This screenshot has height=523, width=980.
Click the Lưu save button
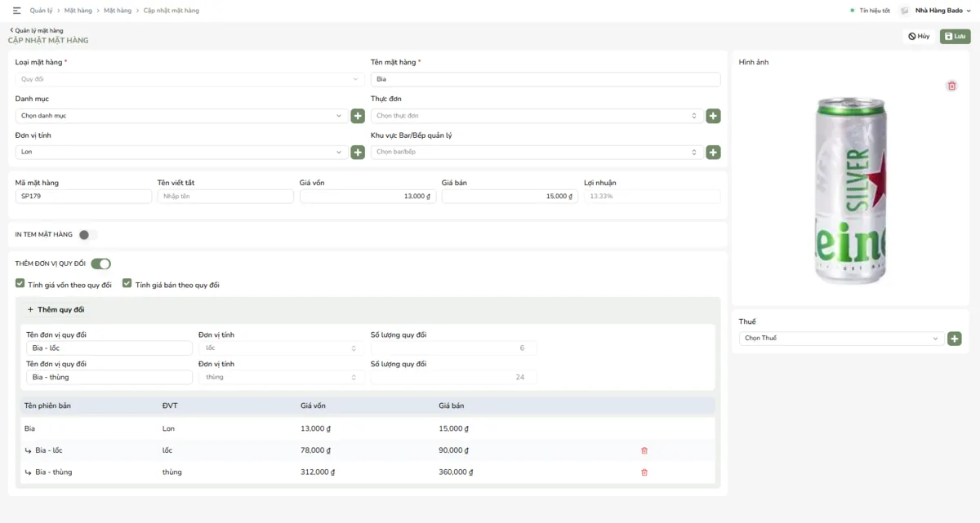point(955,36)
